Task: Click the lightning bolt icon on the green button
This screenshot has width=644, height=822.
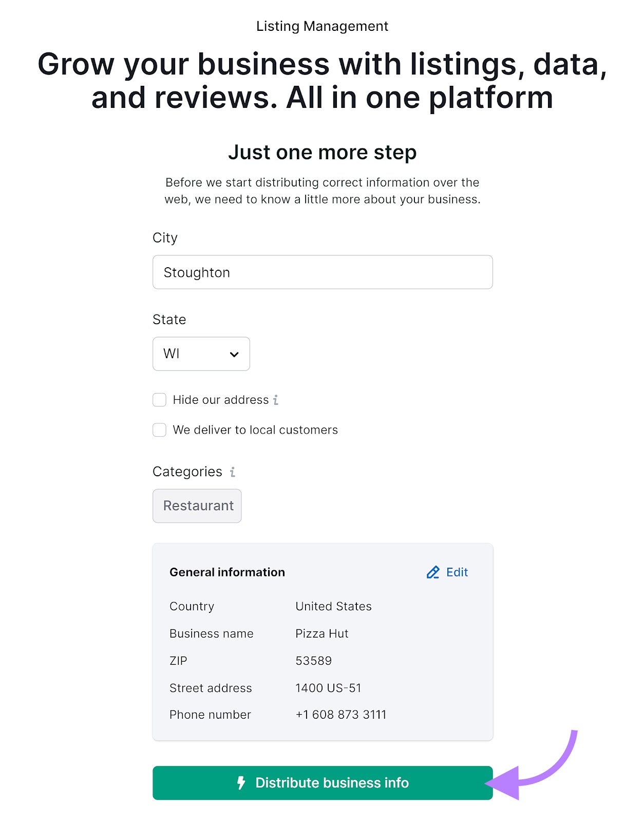Action: point(242,783)
